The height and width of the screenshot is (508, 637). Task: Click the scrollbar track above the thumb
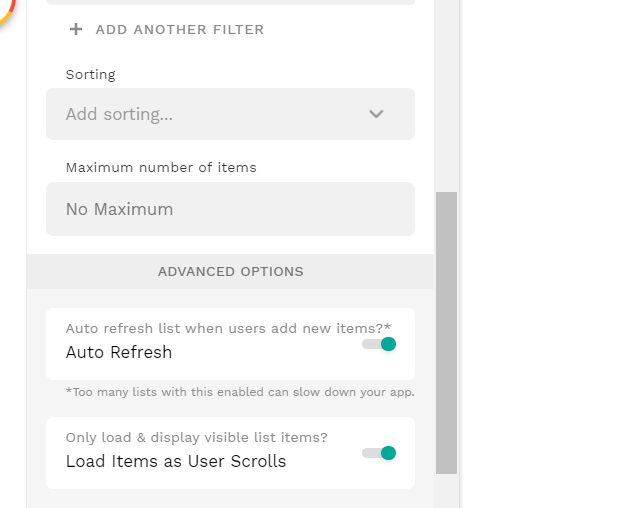tap(446, 100)
